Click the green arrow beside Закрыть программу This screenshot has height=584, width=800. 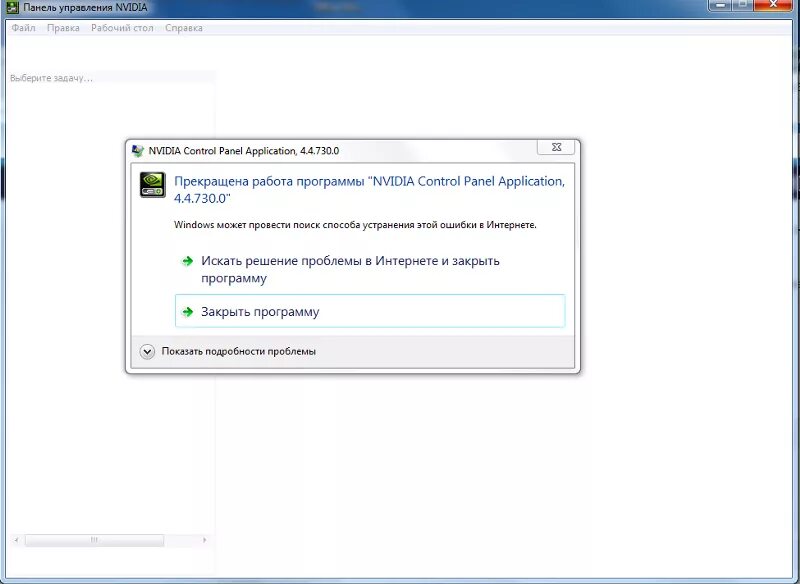(x=188, y=312)
